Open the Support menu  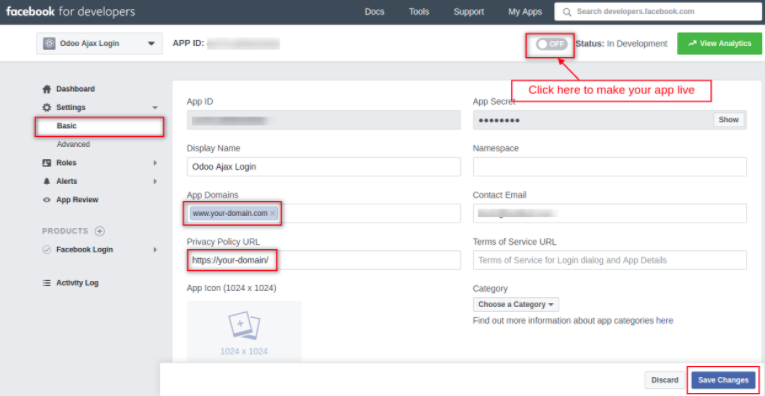point(468,12)
